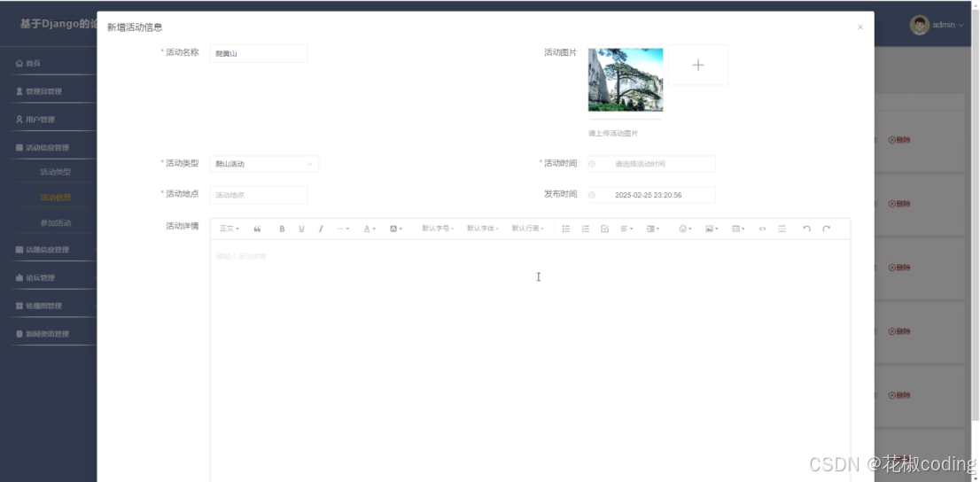Select 活动类型 submenu item in sidebar
The height and width of the screenshot is (482, 980).
[56, 172]
